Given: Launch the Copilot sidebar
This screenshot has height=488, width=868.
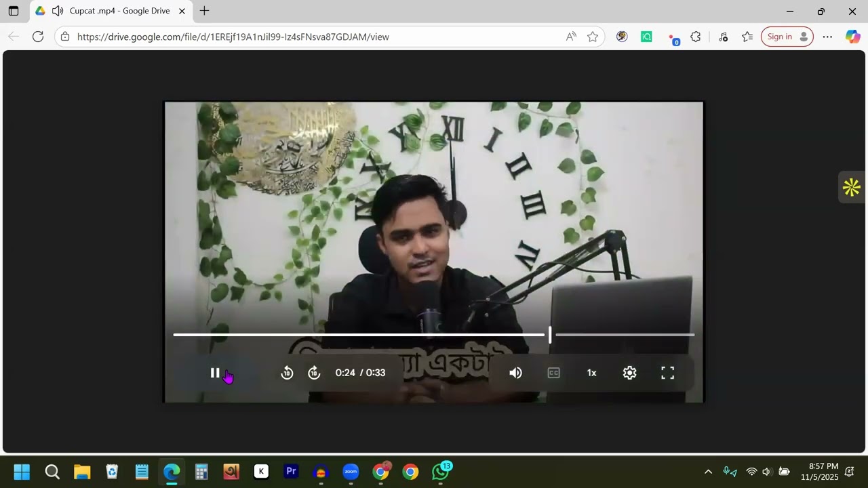Looking at the screenshot, I should [852, 37].
